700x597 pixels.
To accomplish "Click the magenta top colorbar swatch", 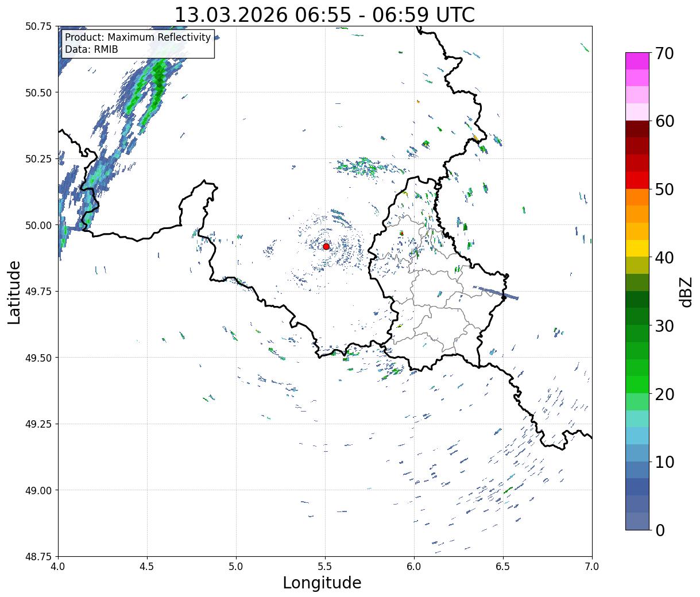I will 637,61.
